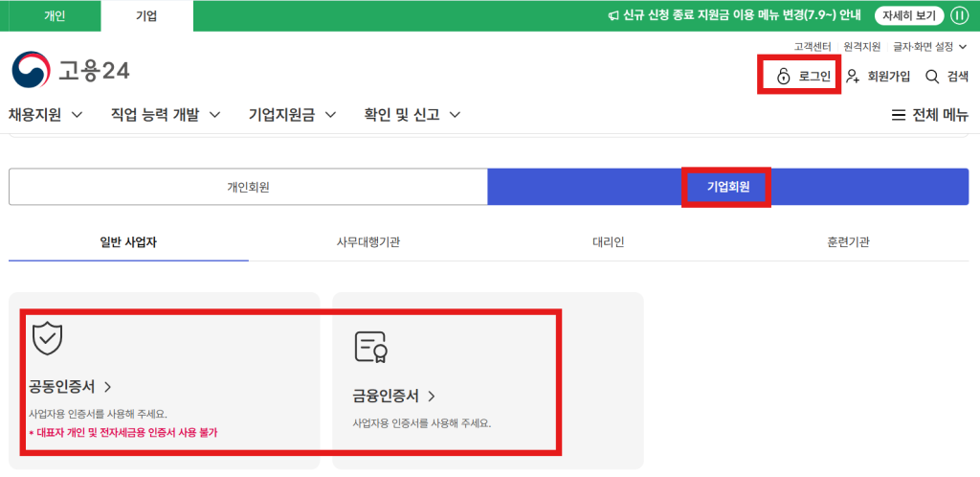Switch to the 개인 top tab
This screenshot has height=477, width=980.
tap(55, 15)
